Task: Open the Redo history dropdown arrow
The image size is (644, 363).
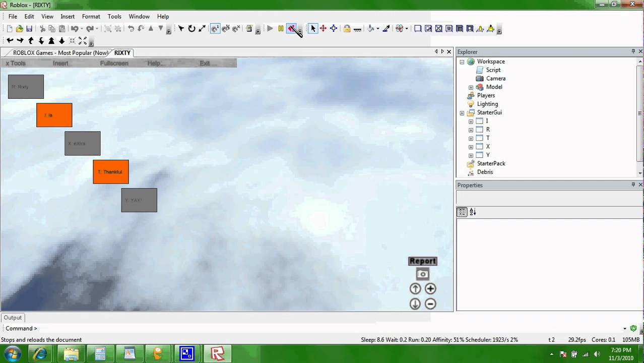Action: pyautogui.click(x=96, y=29)
